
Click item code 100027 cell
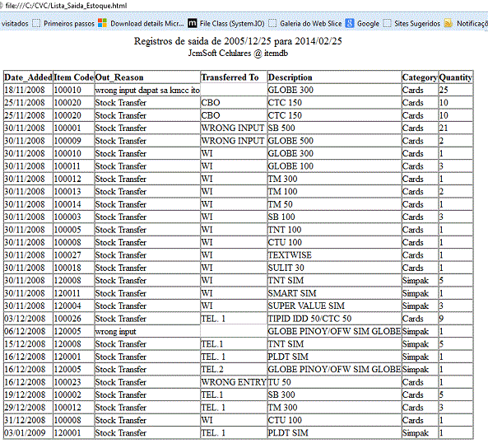(x=74, y=255)
